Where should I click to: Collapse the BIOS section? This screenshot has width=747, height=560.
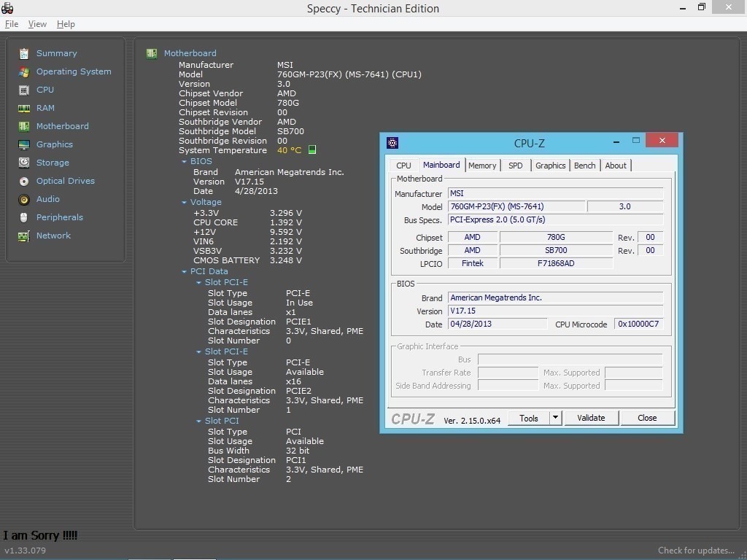click(184, 161)
